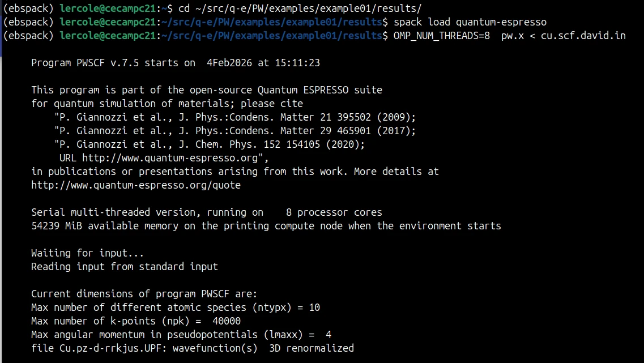Click the "54239 MiB available memory" line

(266, 226)
